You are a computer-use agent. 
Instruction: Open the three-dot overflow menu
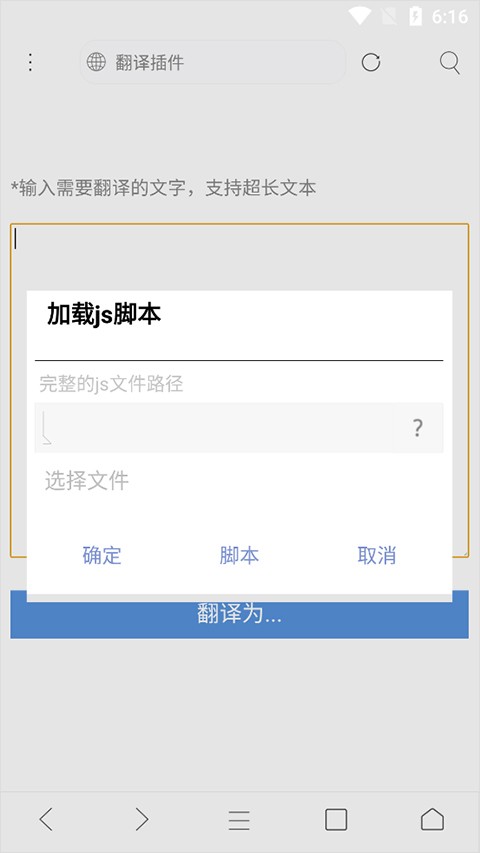pyautogui.click(x=30, y=62)
